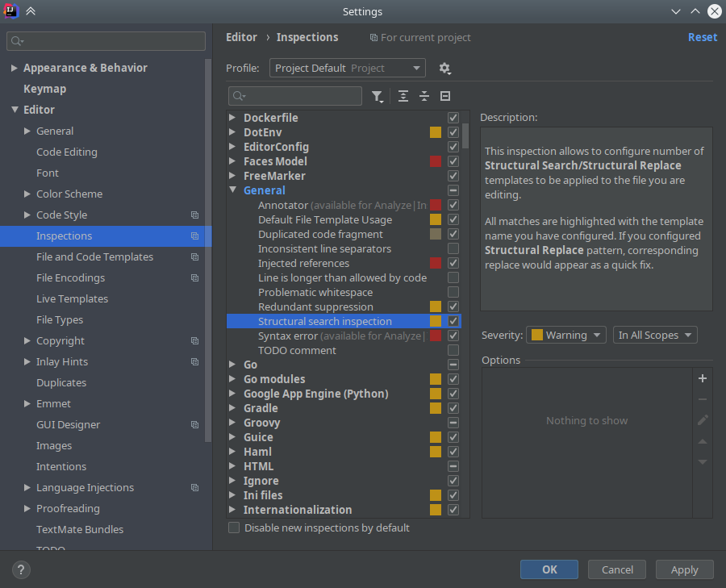This screenshot has height=588, width=726.
Task: Open the inspection filter funnel menu
Action: [378, 97]
